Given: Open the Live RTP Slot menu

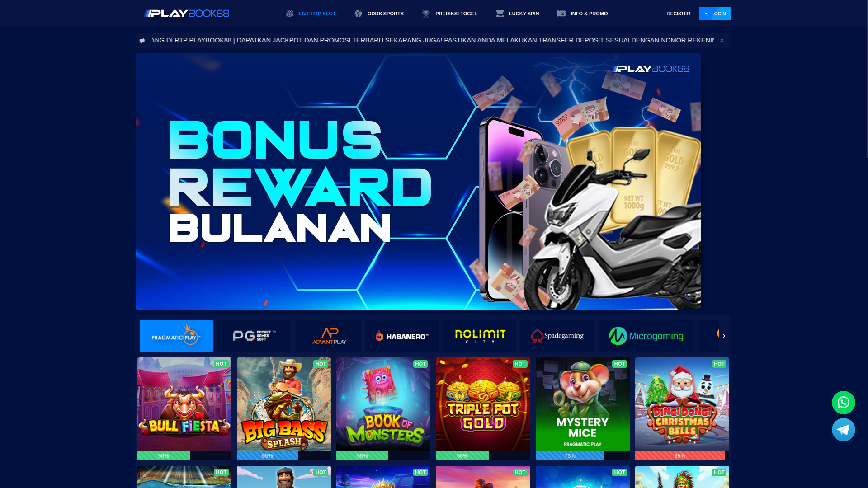Looking at the screenshot, I should pyautogui.click(x=311, y=14).
